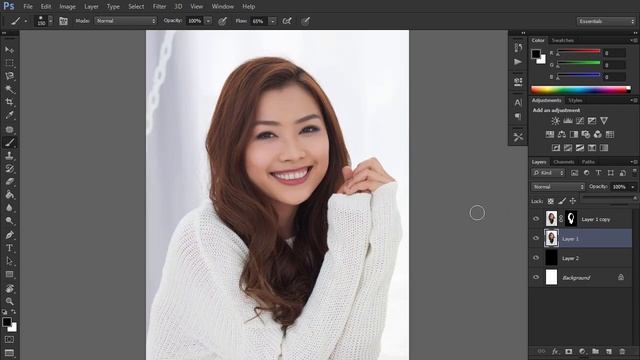Open the layer filter Kind dropdown
The image size is (640, 360).
(x=548, y=173)
